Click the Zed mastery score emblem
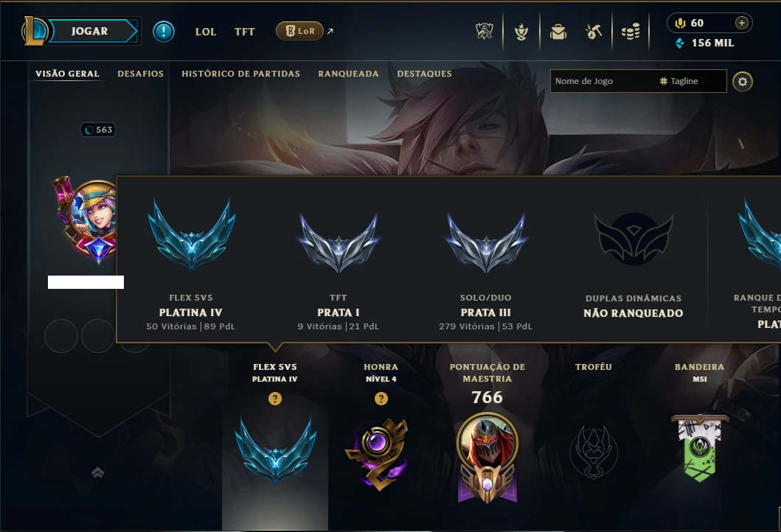The width and height of the screenshot is (781, 532). pos(487,458)
